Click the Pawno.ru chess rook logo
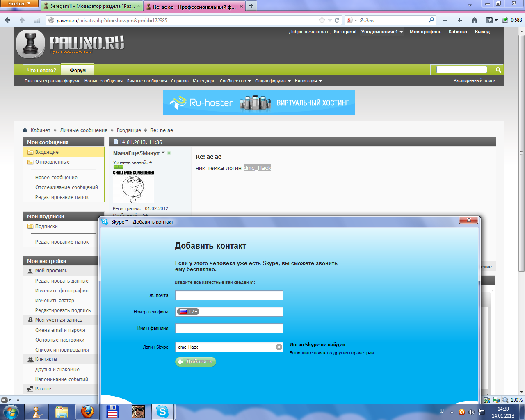525x420 pixels. tap(30, 43)
